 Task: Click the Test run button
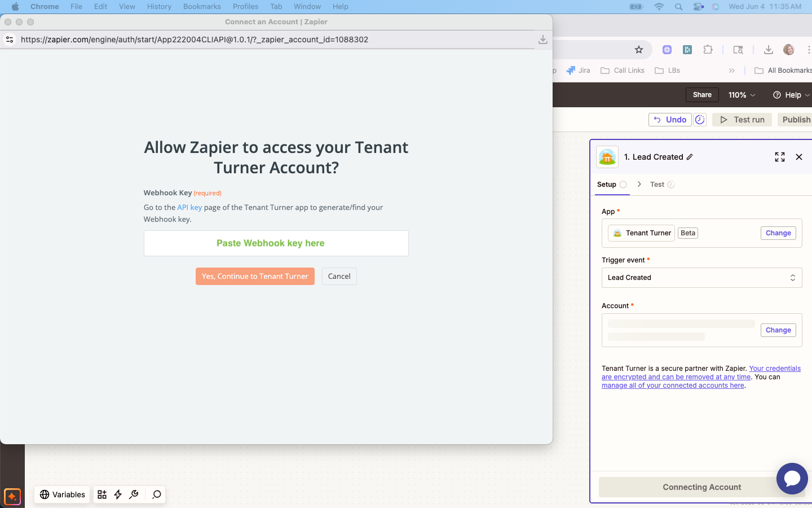click(742, 120)
